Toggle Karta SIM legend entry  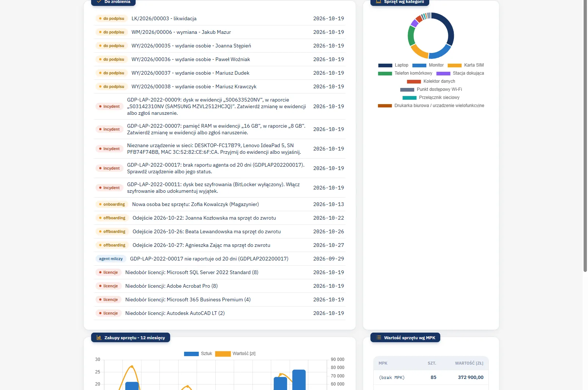(466, 65)
